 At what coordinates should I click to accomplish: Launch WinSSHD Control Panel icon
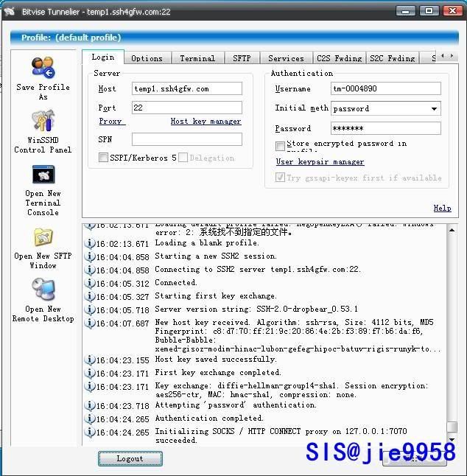point(43,121)
